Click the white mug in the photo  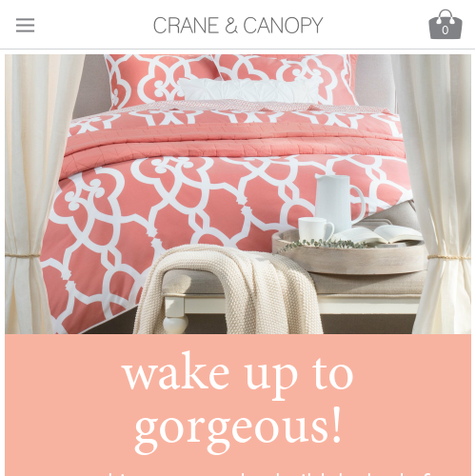[x=316, y=229]
